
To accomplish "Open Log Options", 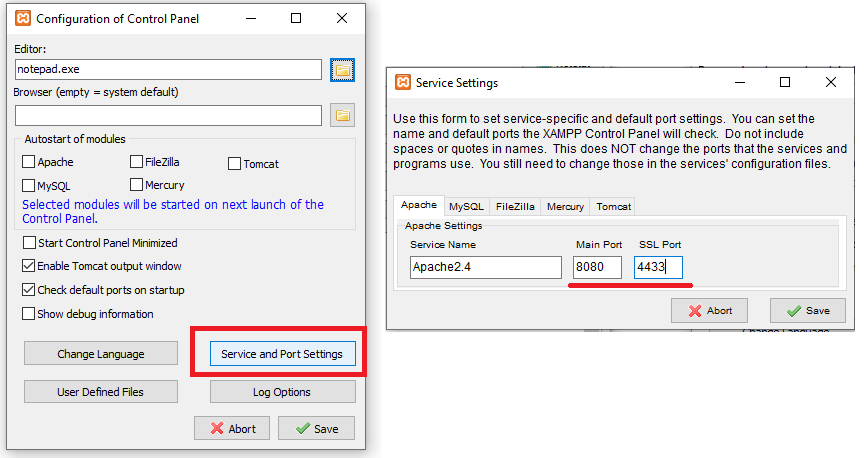I will 282,392.
